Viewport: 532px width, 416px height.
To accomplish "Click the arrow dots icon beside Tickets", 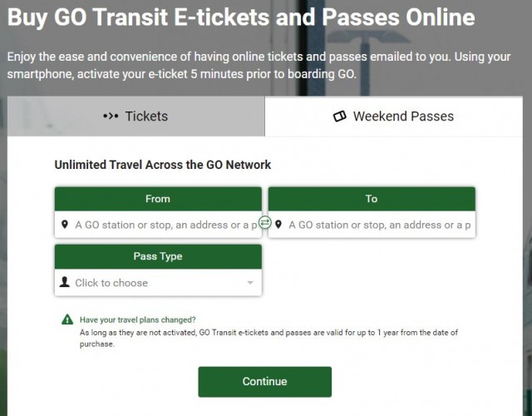I will 111,116.
